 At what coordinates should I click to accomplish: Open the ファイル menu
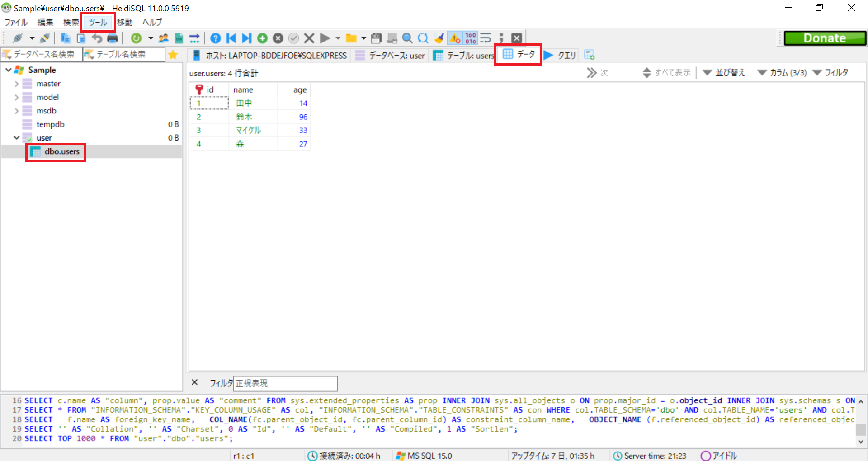tap(16, 22)
